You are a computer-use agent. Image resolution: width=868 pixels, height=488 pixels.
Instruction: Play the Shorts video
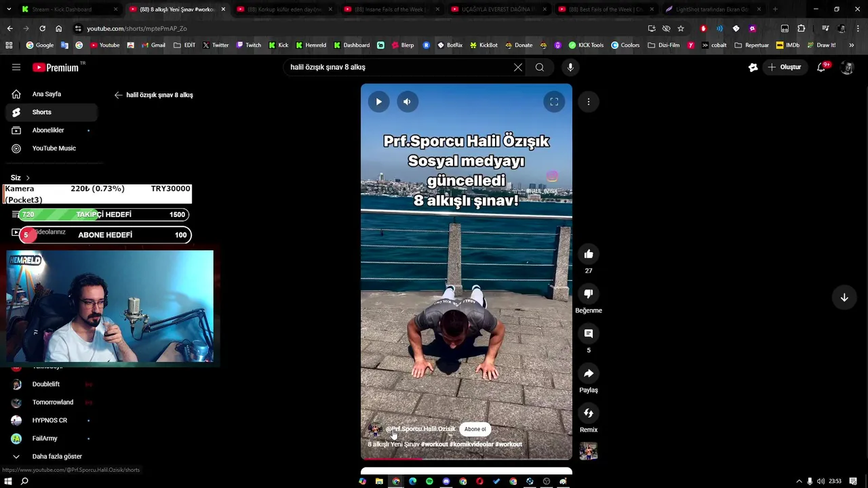[378, 102]
